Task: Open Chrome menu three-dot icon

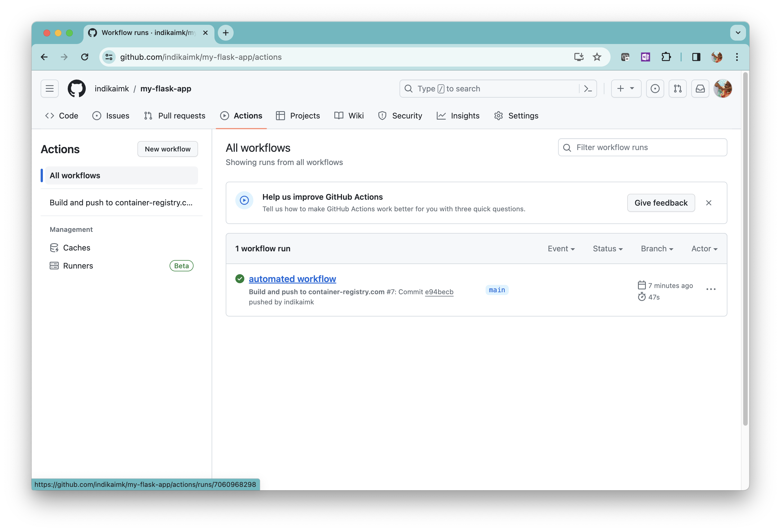Action: (x=737, y=57)
